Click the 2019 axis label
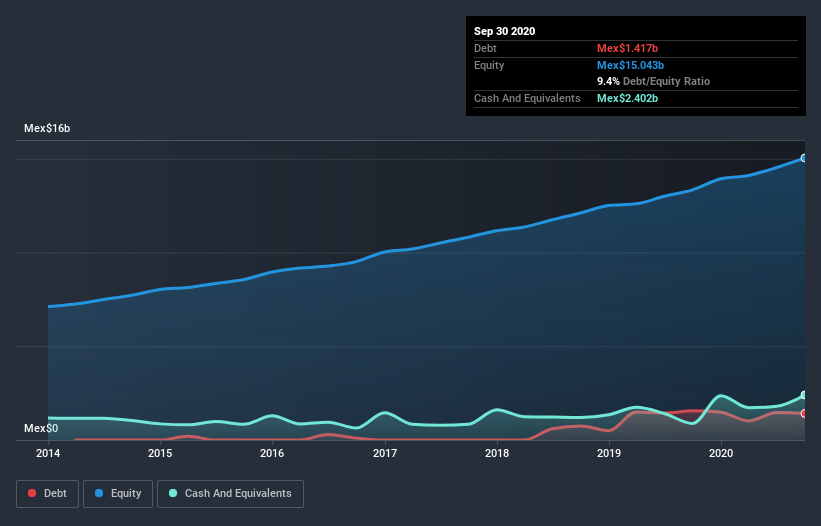The width and height of the screenshot is (821, 526). point(609,453)
